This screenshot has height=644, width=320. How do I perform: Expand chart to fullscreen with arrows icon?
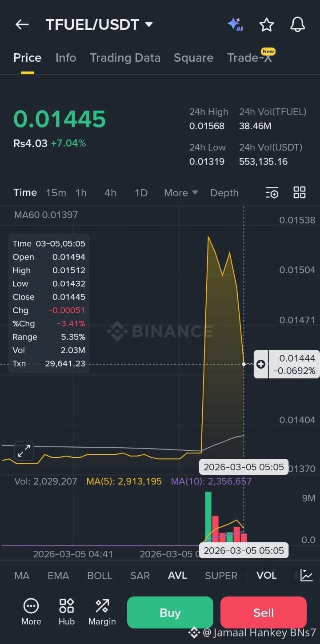point(24,451)
